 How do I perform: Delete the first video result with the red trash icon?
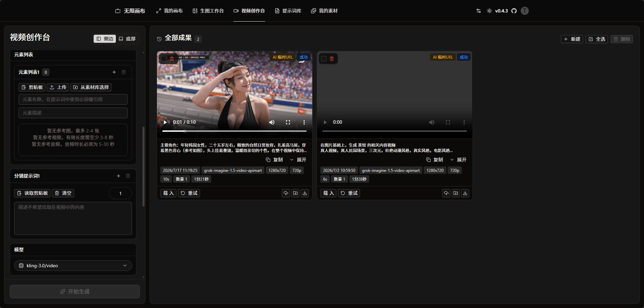click(x=172, y=59)
